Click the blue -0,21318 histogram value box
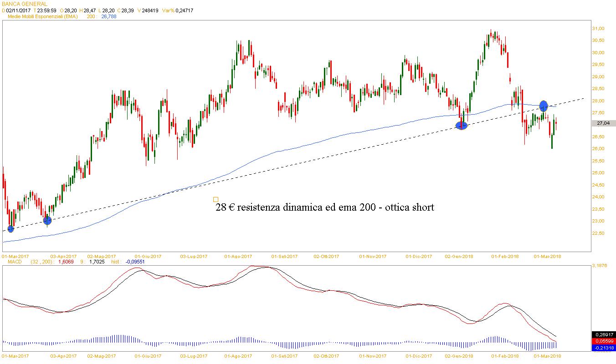The height and width of the screenshot is (364, 616). [x=603, y=348]
